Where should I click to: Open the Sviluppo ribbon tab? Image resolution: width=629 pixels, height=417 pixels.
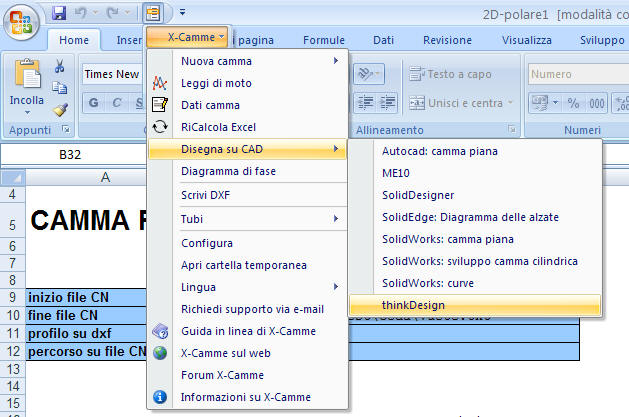click(602, 40)
